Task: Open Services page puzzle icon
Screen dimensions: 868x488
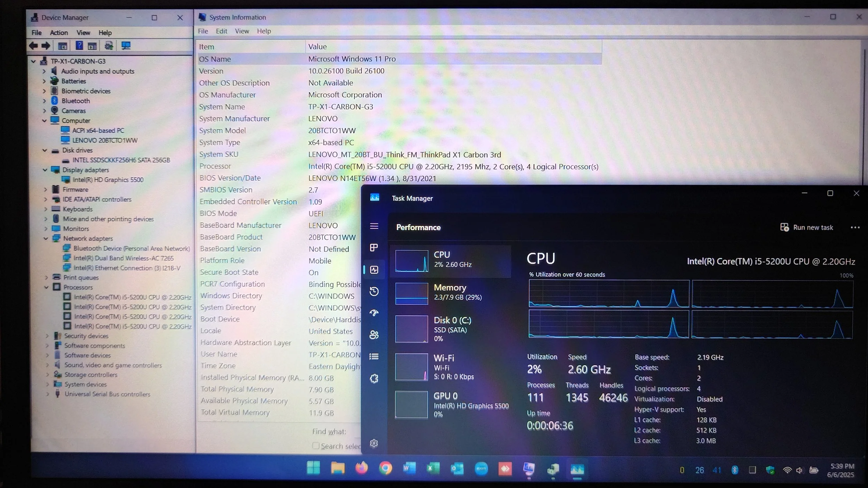Action: pyautogui.click(x=374, y=378)
